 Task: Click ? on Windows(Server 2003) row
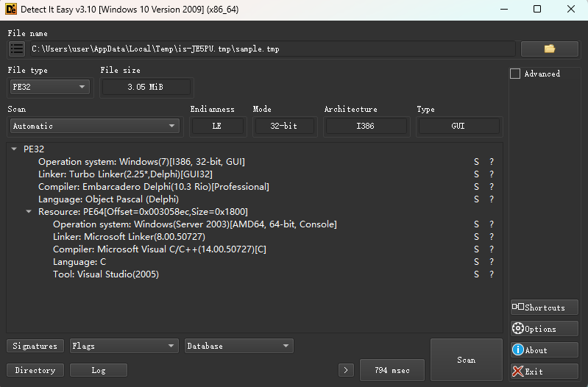pos(492,224)
